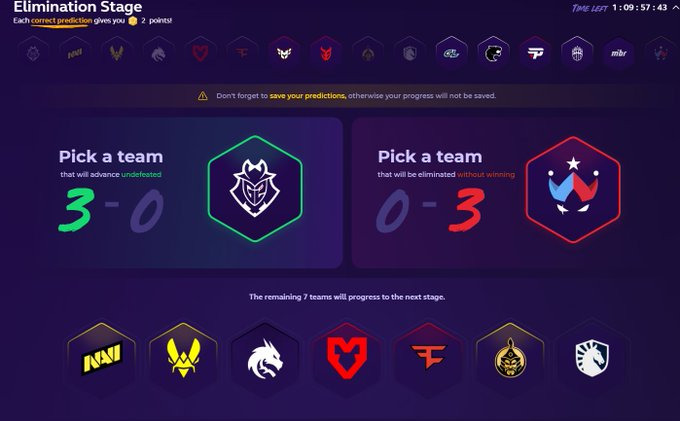Choose the Complexity team logo
680x421 pixels.
pyautogui.click(x=451, y=54)
